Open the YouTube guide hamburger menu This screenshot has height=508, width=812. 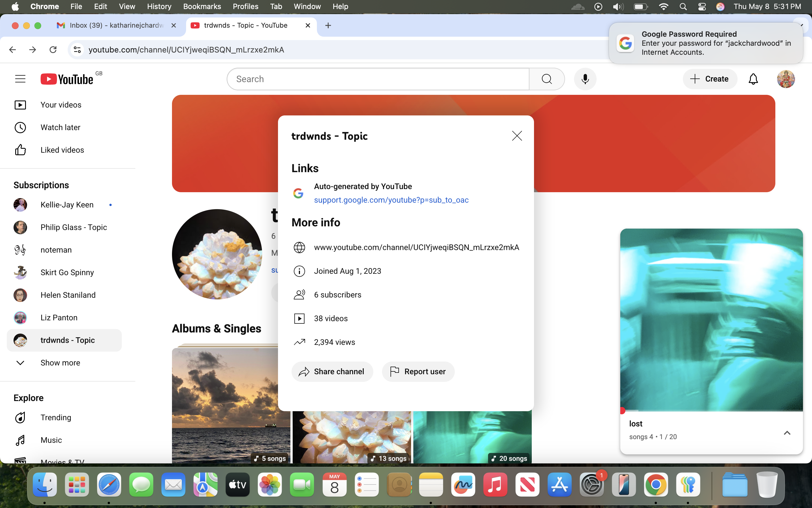pos(20,79)
